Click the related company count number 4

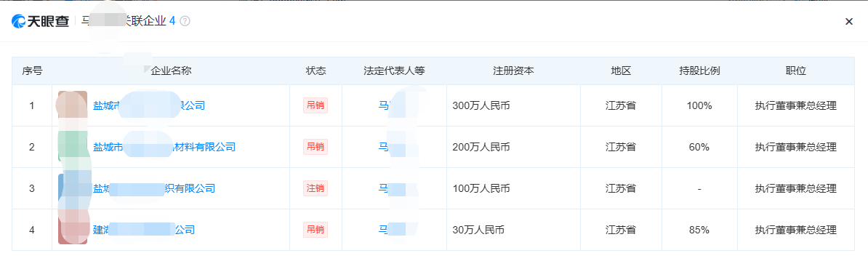coord(172,21)
